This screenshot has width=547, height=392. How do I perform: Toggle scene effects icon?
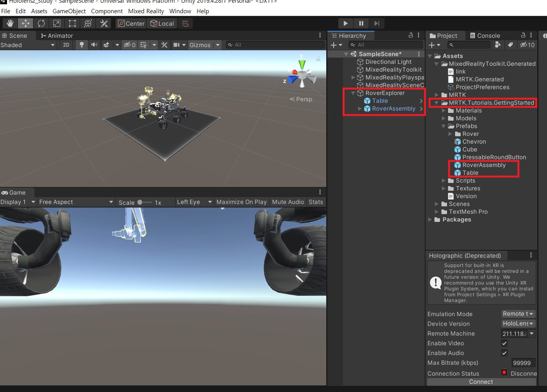coord(106,45)
